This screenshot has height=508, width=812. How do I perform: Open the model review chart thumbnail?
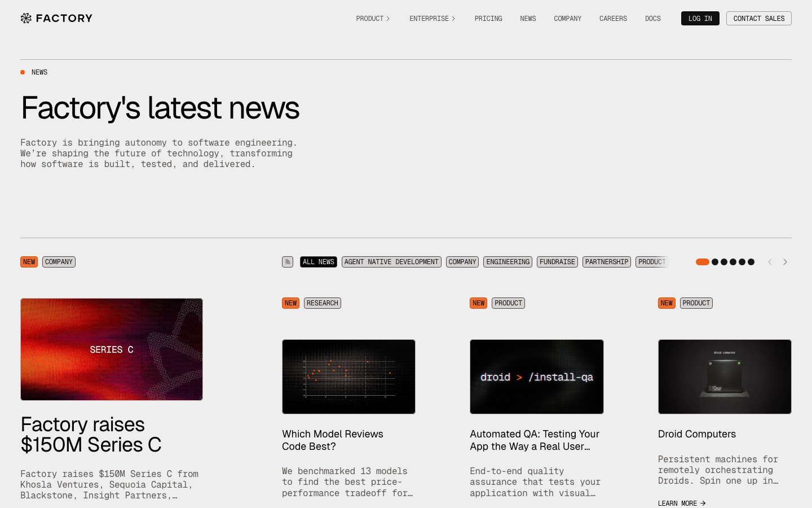tap(348, 376)
